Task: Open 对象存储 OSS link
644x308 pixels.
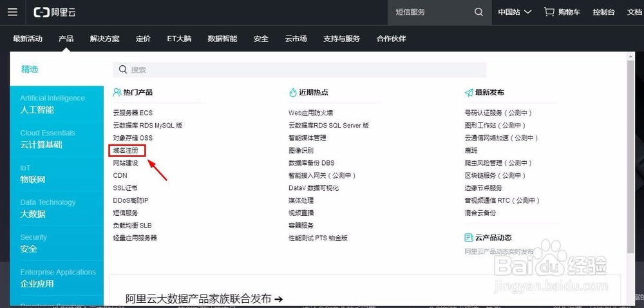Action: (133, 138)
